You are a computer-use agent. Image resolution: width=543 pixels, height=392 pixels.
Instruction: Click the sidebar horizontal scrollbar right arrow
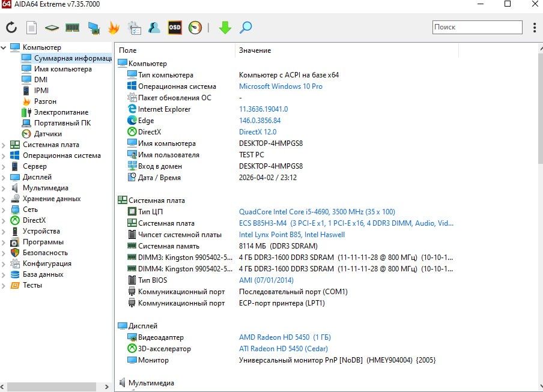point(107,387)
